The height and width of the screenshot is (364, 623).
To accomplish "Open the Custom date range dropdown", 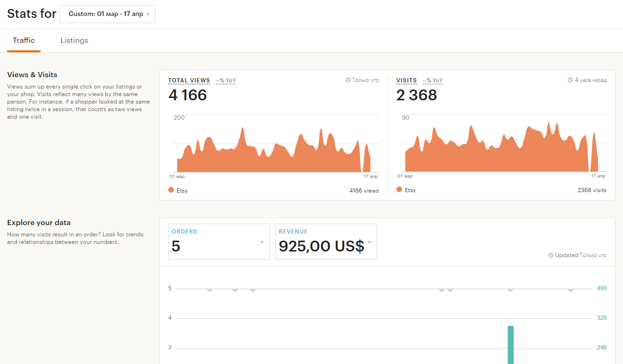I will tap(107, 14).
